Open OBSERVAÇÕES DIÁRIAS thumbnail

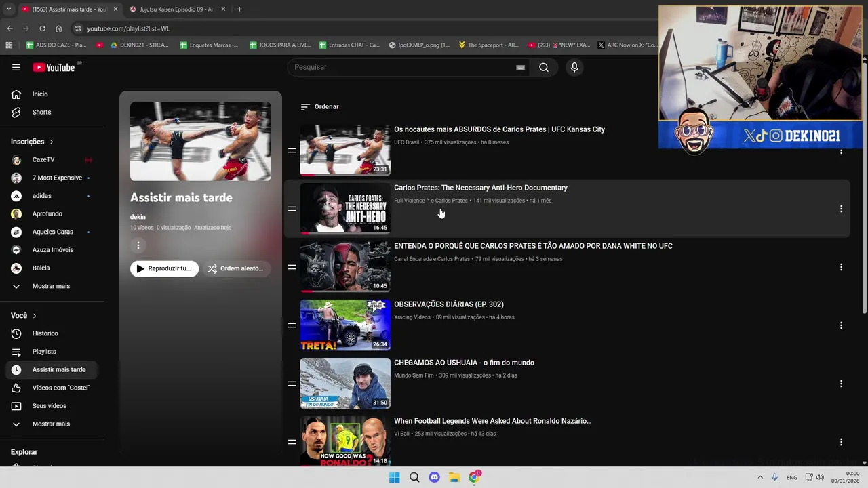[345, 325]
